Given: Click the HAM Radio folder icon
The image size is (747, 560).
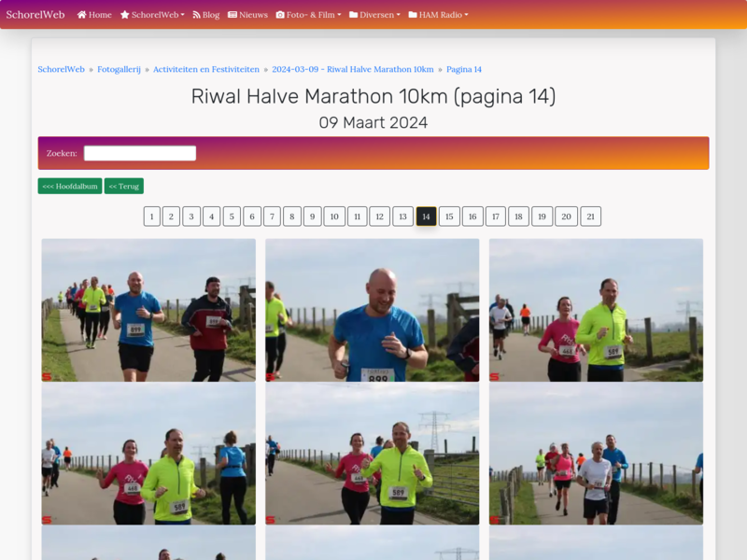Looking at the screenshot, I should [413, 15].
